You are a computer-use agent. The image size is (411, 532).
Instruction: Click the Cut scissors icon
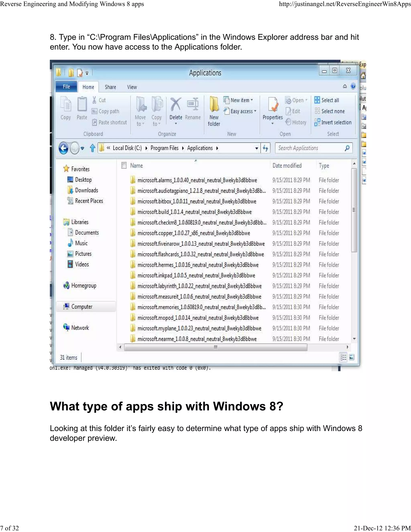tap(94, 100)
